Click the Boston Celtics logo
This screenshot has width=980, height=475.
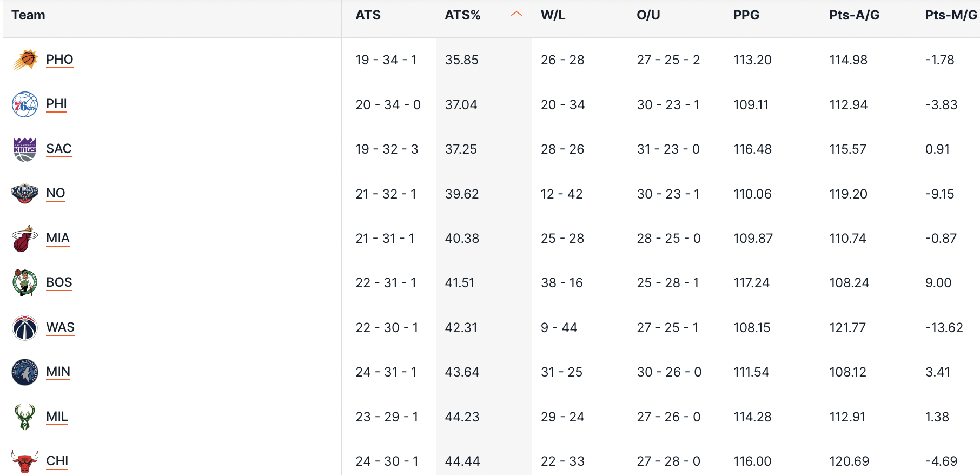[x=25, y=283]
